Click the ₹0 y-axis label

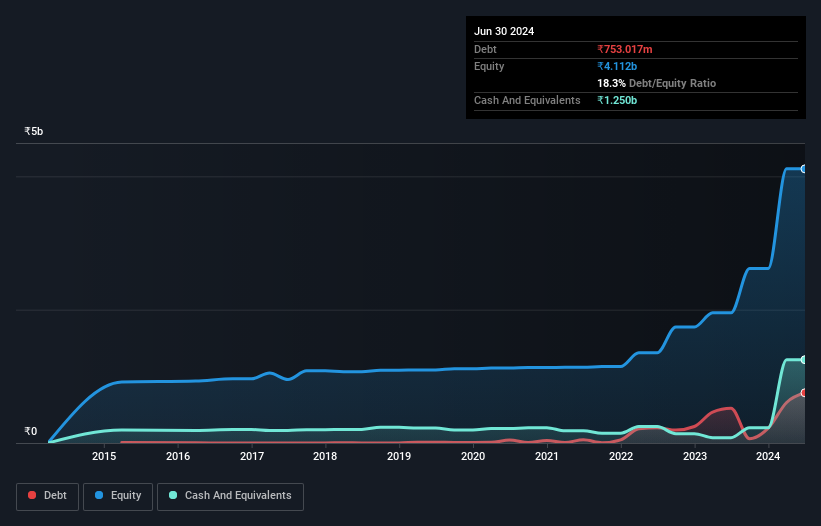click(x=31, y=431)
